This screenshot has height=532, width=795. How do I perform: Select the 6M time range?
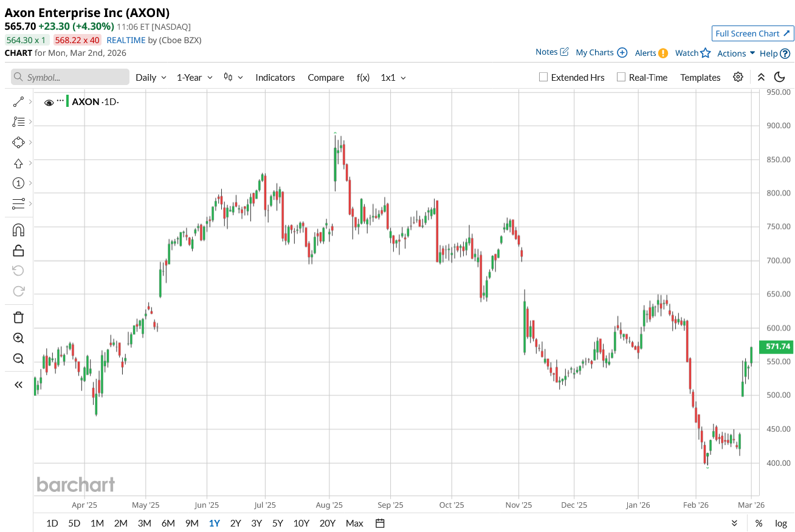(x=168, y=523)
